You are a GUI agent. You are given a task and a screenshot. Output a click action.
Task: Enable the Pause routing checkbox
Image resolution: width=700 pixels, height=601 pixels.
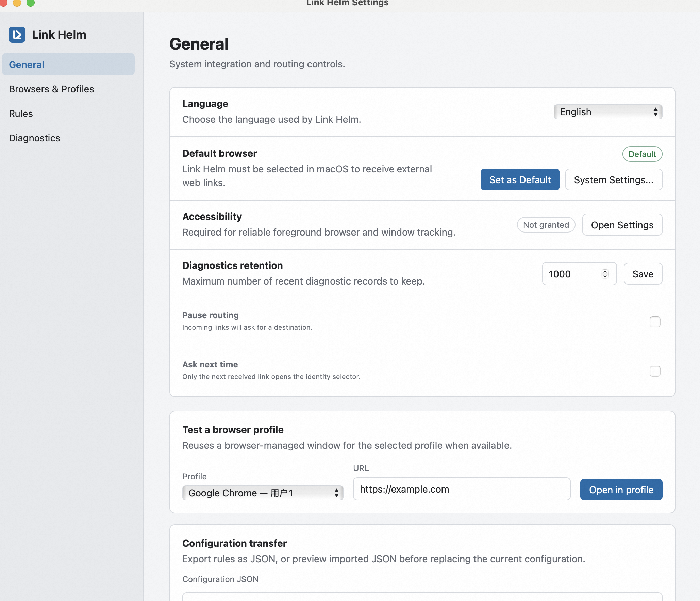[655, 322]
